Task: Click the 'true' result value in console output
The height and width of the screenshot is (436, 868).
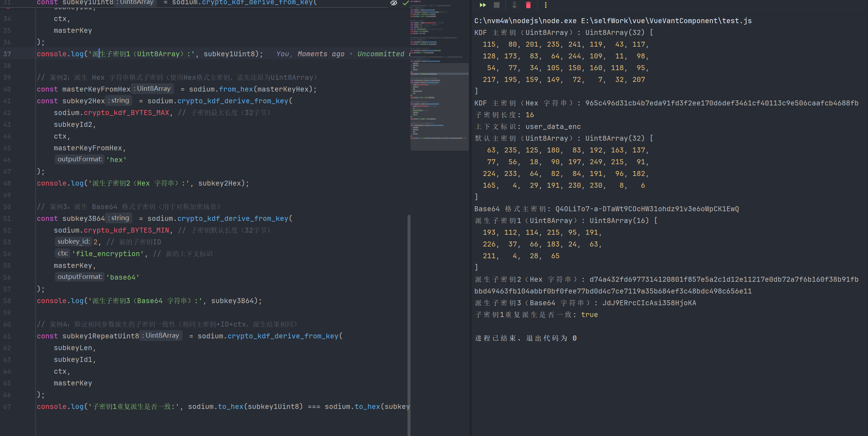Action: [x=589, y=315]
